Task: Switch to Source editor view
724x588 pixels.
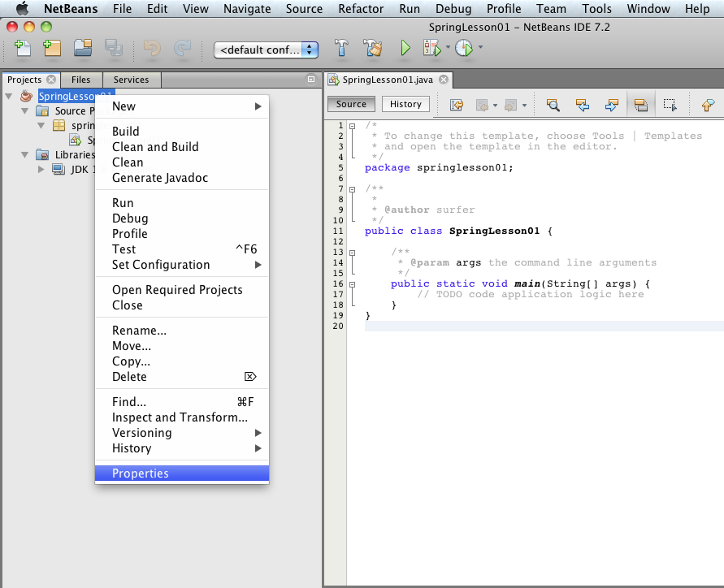Action: click(351, 104)
